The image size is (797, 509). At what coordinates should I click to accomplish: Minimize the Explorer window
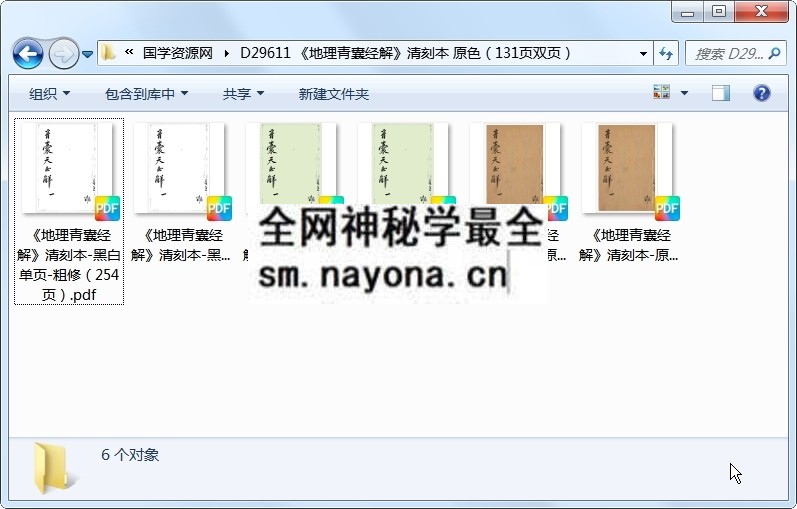coord(687,12)
